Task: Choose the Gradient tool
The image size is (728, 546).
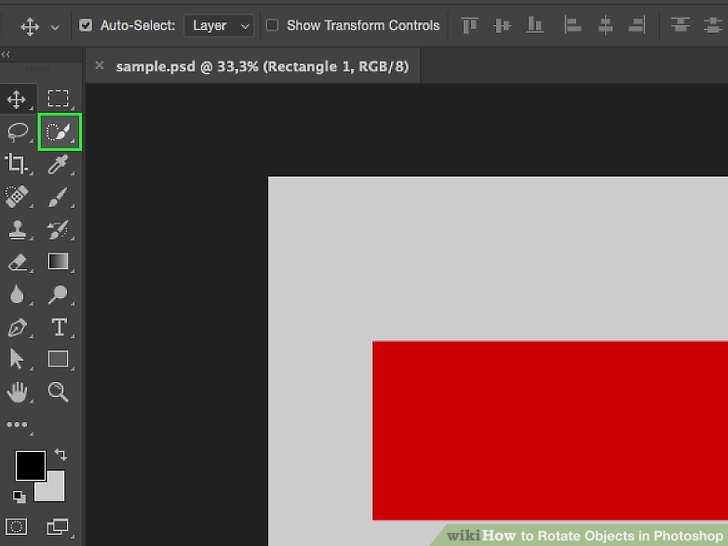Action: [58, 261]
